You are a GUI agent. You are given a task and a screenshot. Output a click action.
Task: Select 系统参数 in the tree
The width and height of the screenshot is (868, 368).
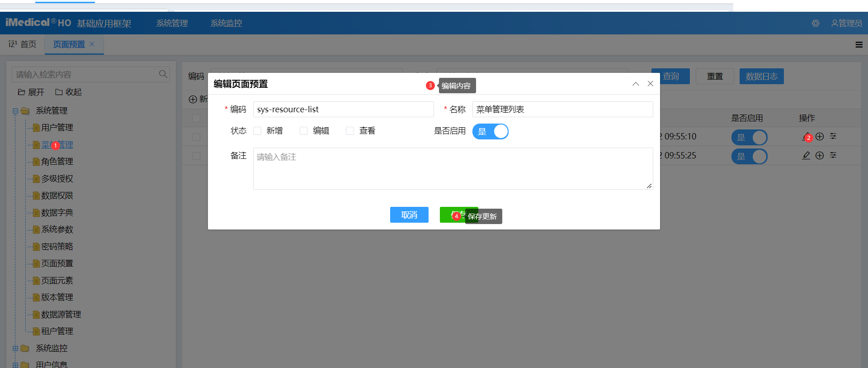click(57, 229)
